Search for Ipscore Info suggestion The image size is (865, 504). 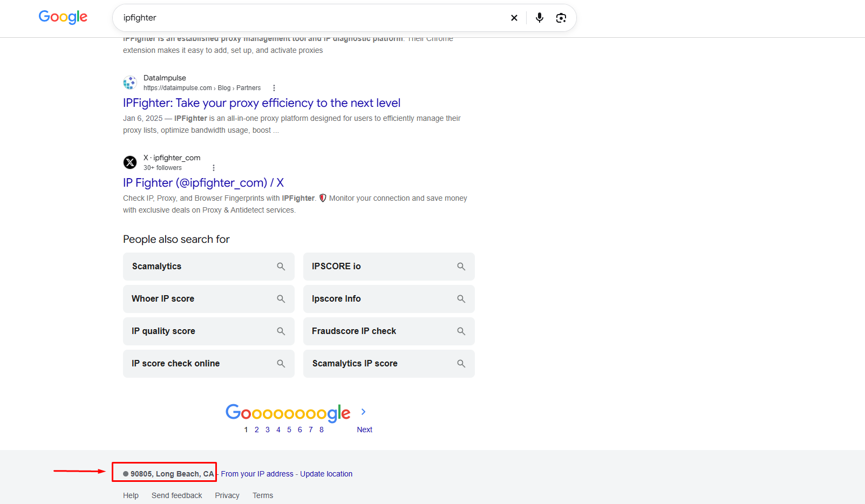coord(389,299)
